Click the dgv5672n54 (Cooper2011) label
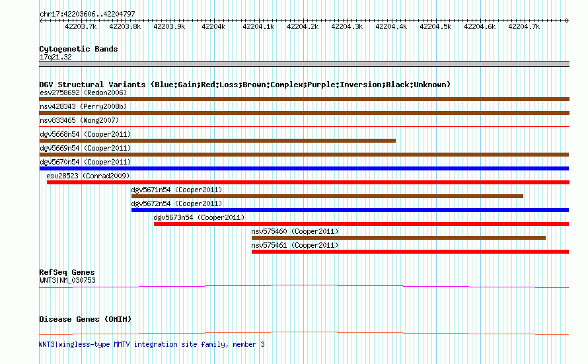Viewport: 588px width, 364px height. 176,203
